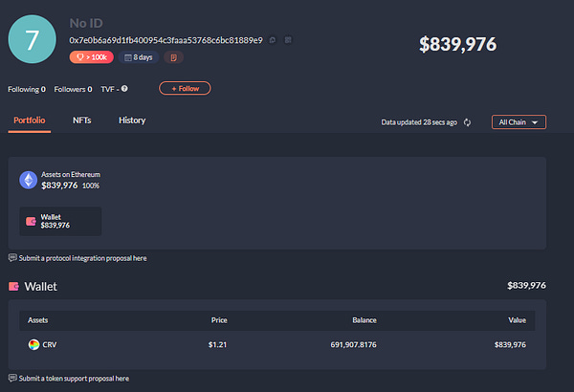Click the $839,976 CRV value cell

(510, 345)
